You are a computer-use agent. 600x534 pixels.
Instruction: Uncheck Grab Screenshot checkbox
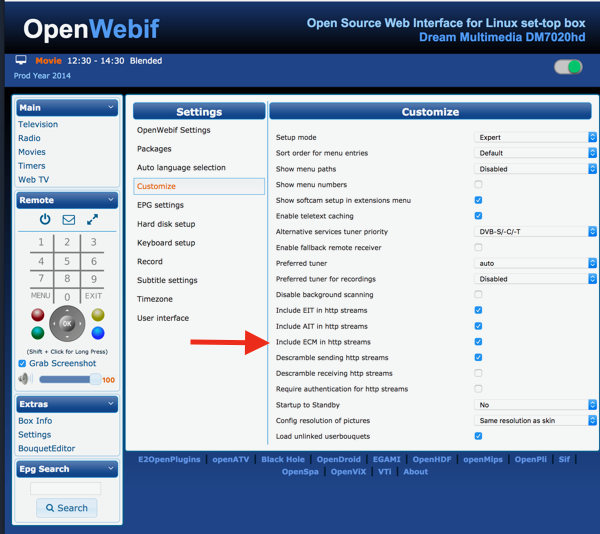[23, 364]
